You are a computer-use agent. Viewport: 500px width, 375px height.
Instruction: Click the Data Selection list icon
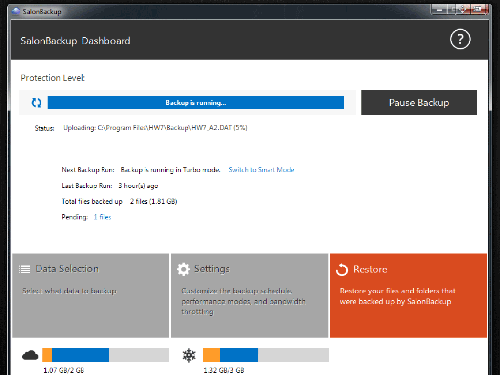click(x=25, y=269)
